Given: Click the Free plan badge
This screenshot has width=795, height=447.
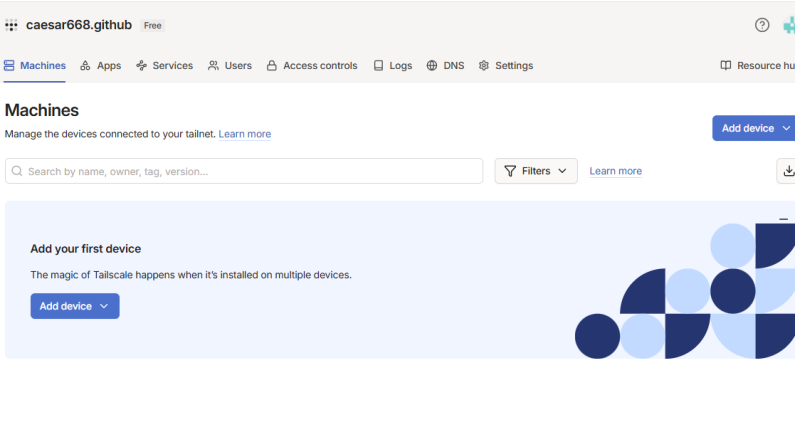Looking at the screenshot, I should click(153, 25).
